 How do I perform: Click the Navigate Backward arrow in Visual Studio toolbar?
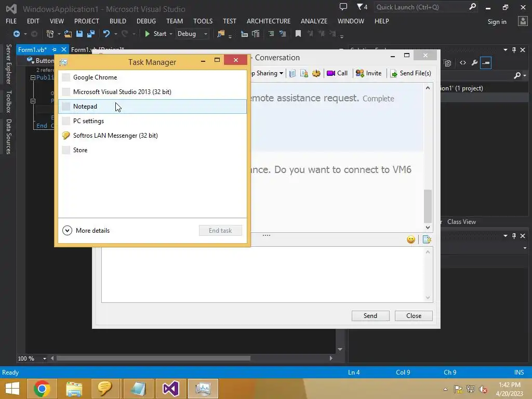pyautogui.click(x=16, y=34)
